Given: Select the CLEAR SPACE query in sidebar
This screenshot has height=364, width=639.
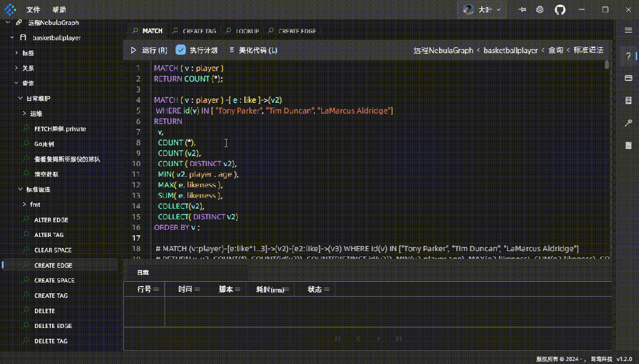Looking at the screenshot, I should pyautogui.click(x=53, y=250).
